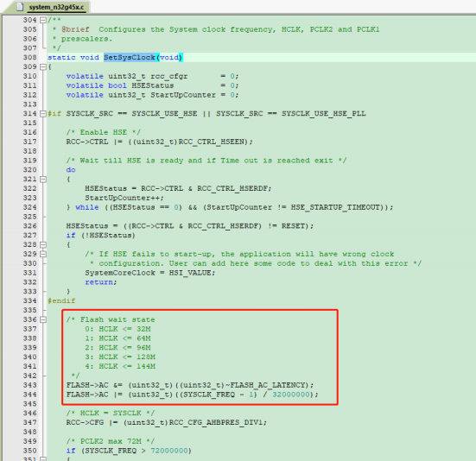This screenshot has width=476, height=461.
Task: Collapse the HSE fails comment at line 329
Action: pos(43,254)
